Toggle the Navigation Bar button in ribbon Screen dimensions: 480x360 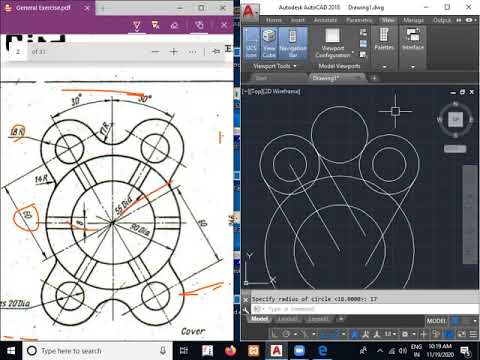292,43
